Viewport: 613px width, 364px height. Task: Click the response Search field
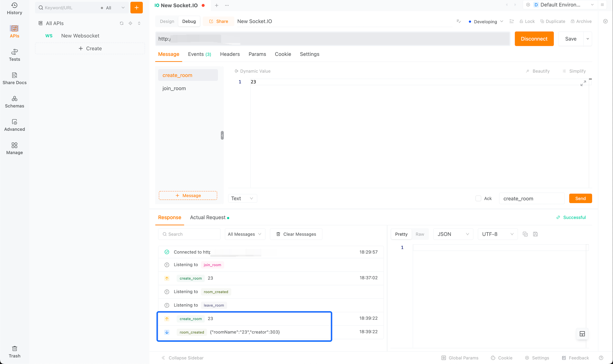coord(189,234)
